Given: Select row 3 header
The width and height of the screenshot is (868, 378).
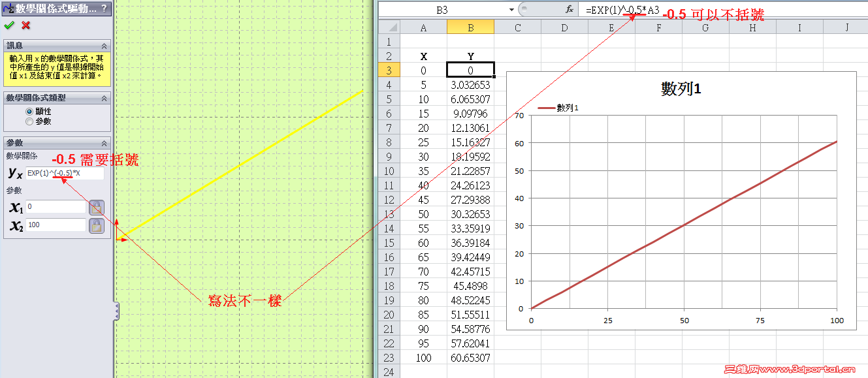Looking at the screenshot, I should [x=389, y=71].
